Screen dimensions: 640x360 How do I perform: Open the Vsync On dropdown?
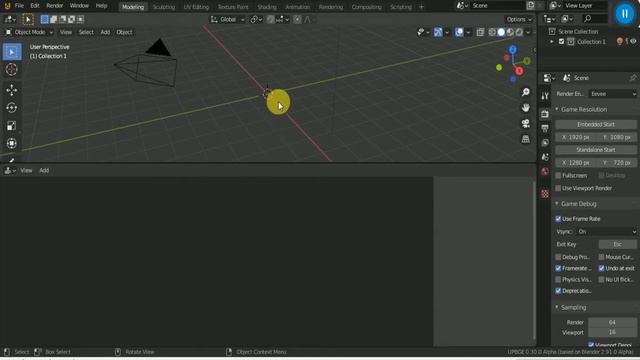point(607,231)
